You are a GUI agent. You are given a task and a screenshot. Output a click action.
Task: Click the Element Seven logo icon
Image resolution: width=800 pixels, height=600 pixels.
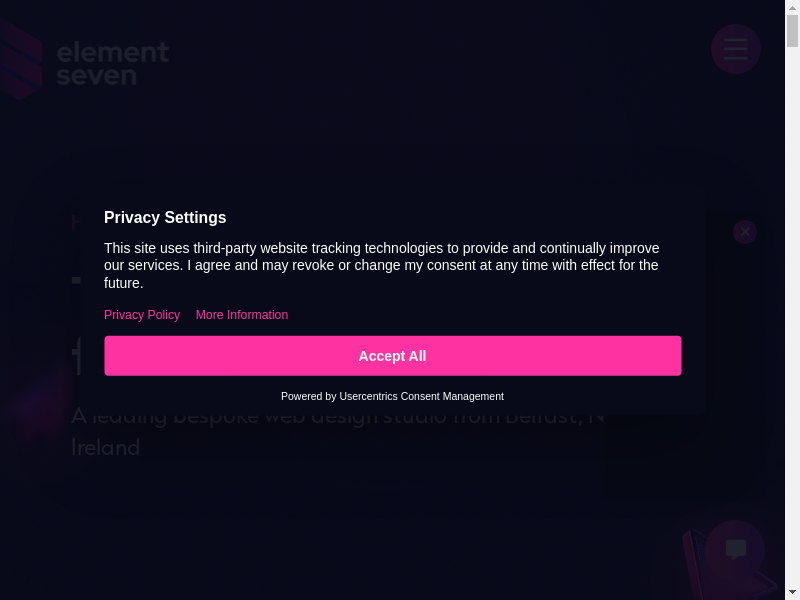click(20, 62)
